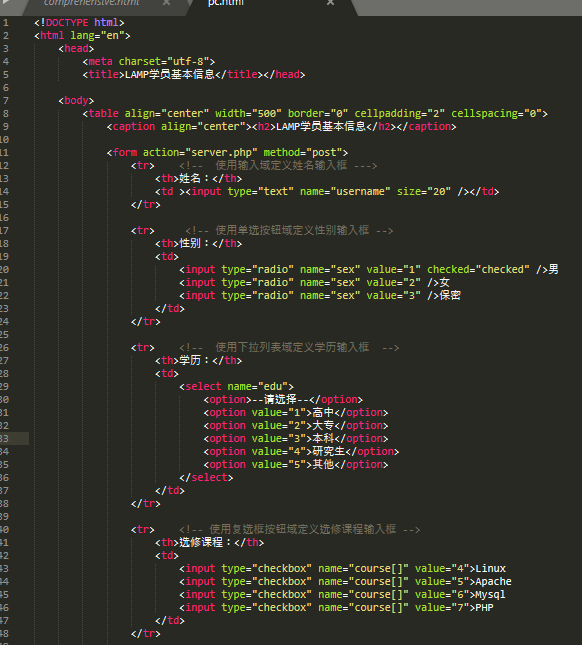Click the Apache checkbox label text
Image resolution: width=582 pixels, height=645 pixels.
click(x=494, y=582)
